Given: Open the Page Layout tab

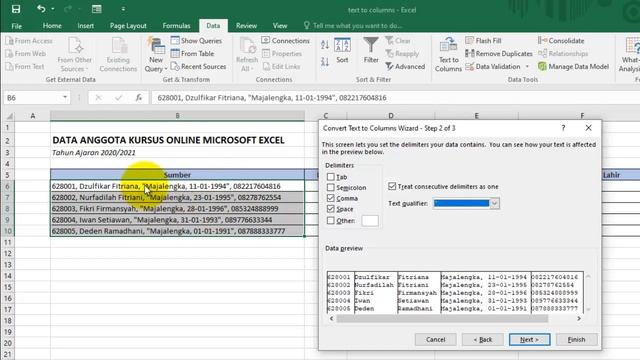Looking at the screenshot, I should 128,26.
